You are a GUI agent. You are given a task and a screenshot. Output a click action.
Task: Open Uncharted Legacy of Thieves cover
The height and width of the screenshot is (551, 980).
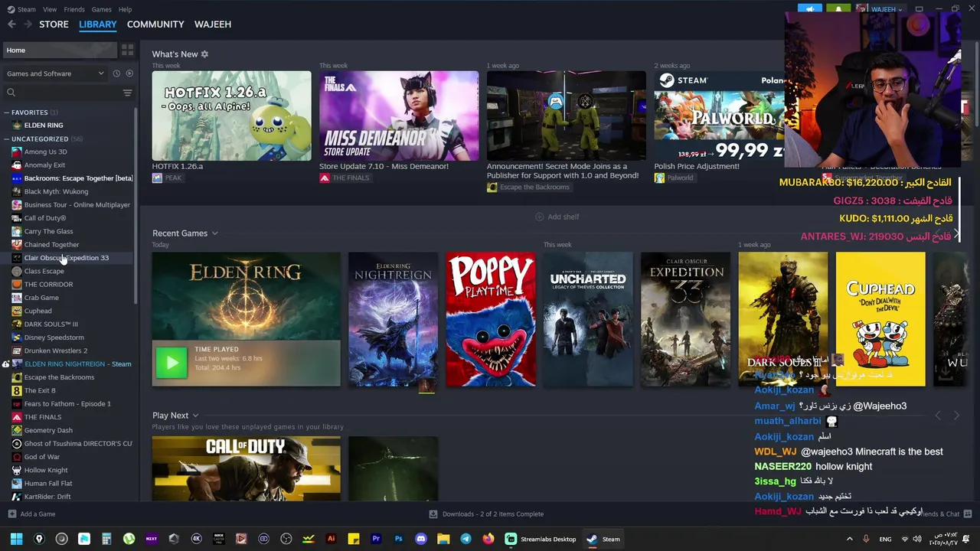588,319
